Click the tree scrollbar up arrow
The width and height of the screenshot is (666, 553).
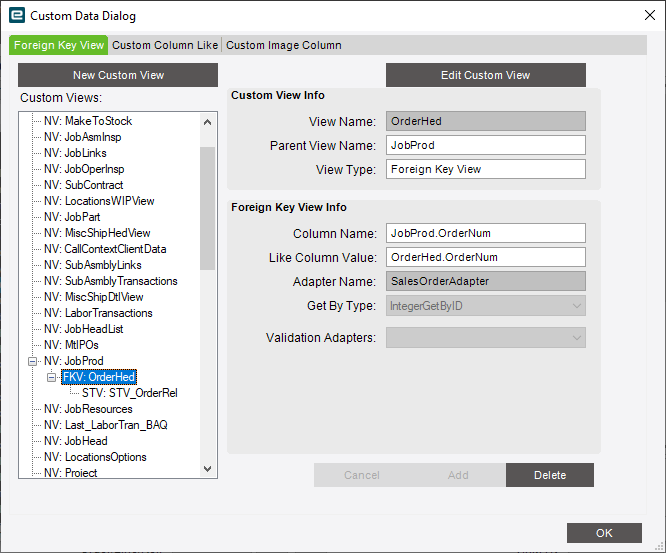click(207, 122)
